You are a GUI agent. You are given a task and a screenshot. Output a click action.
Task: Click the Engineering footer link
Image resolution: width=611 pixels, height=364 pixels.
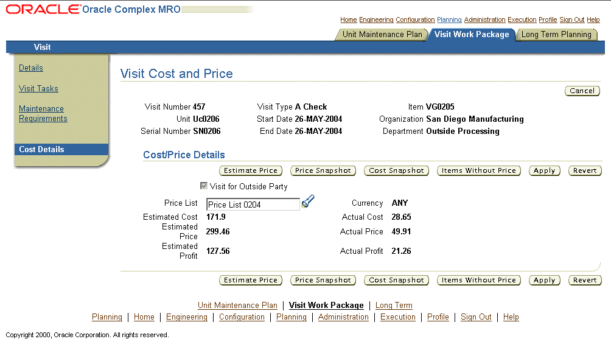pyautogui.click(x=187, y=317)
